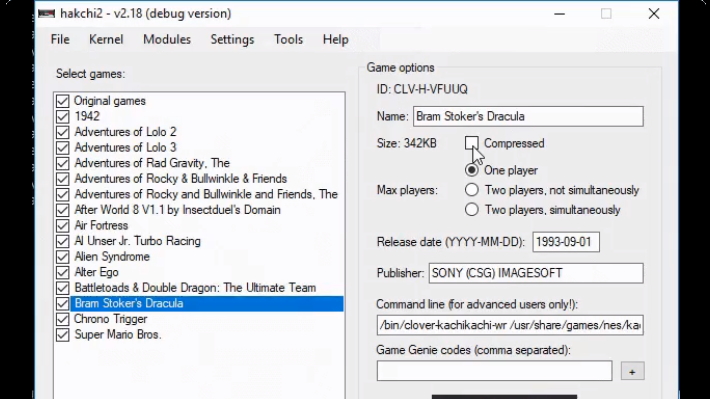Uncheck Air Fortress checkbox

pyautogui.click(x=62, y=226)
